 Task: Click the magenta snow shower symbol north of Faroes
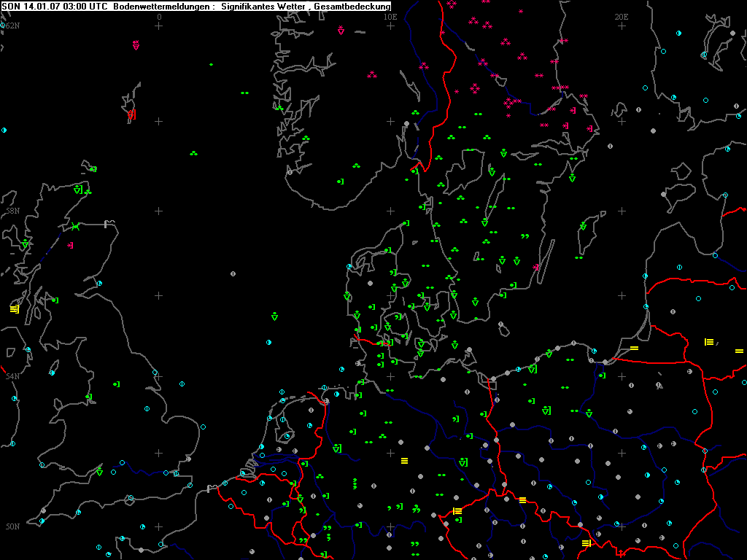point(136,45)
